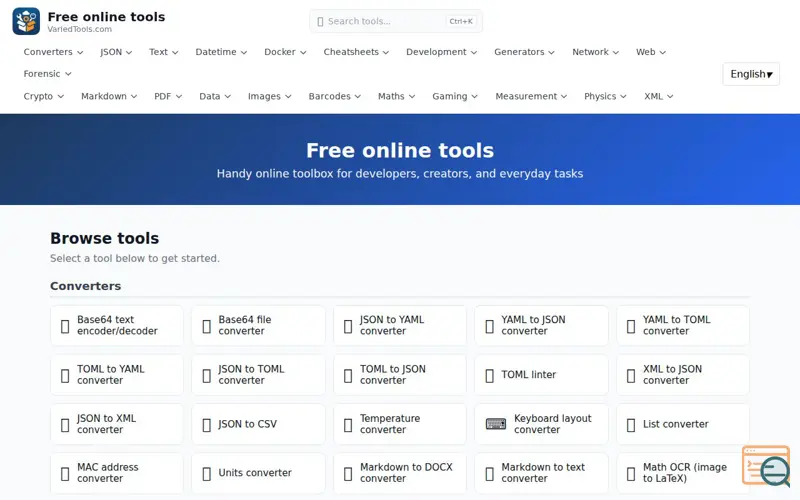Open the Gaming menu
The width and height of the screenshot is (800, 500).
tap(455, 96)
